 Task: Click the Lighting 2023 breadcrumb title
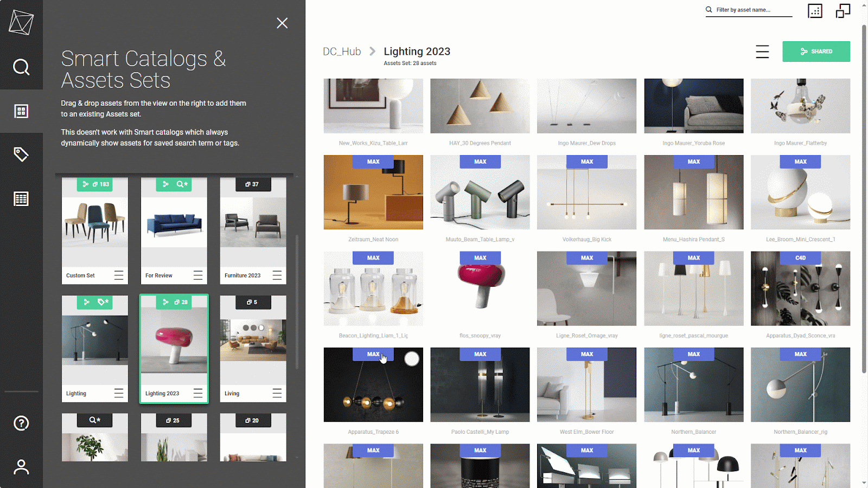(x=417, y=52)
